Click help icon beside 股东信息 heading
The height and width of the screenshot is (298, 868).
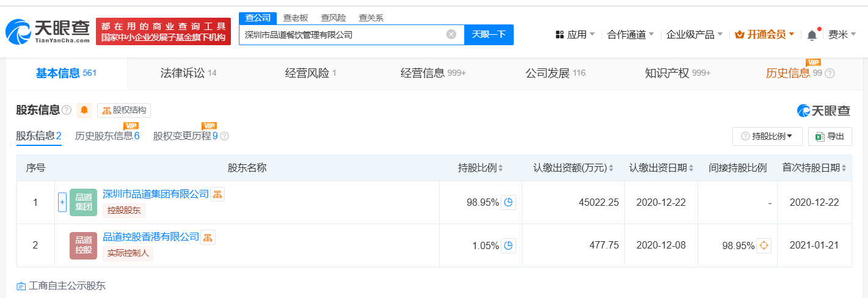pos(67,111)
